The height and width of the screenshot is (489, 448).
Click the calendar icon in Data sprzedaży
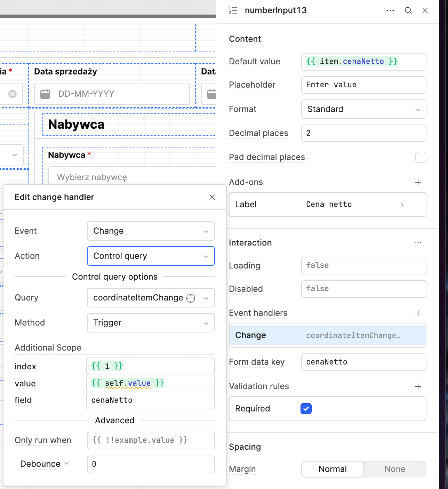click(x=45, y=94)
